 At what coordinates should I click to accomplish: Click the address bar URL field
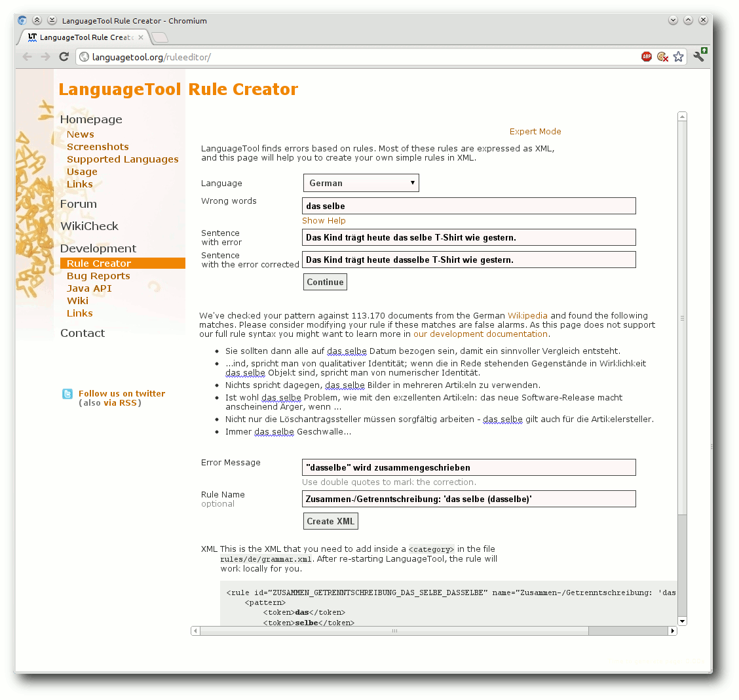358,57
